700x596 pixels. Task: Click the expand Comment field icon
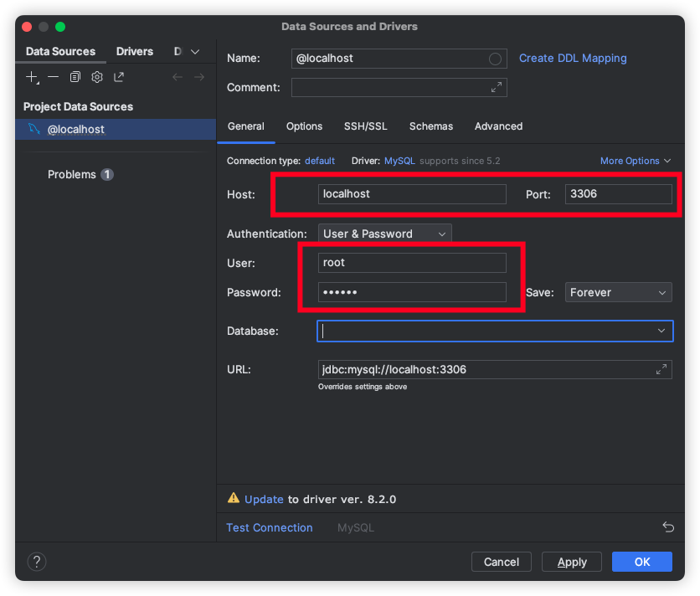click(x=496, y=87)
